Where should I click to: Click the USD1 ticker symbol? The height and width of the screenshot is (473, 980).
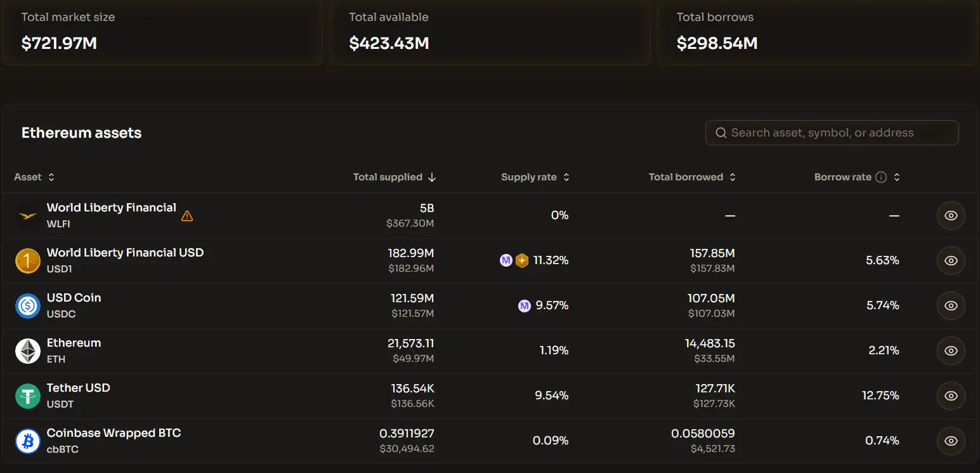point(60,269)
